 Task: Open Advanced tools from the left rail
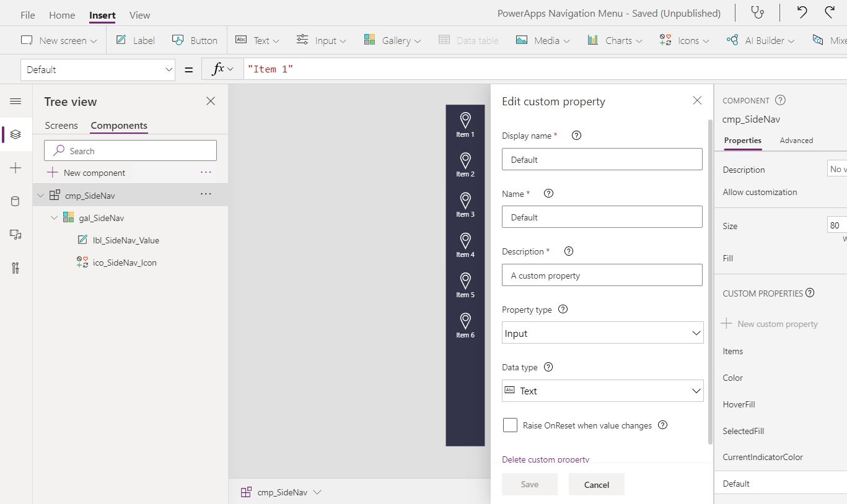tap(15, 268)
